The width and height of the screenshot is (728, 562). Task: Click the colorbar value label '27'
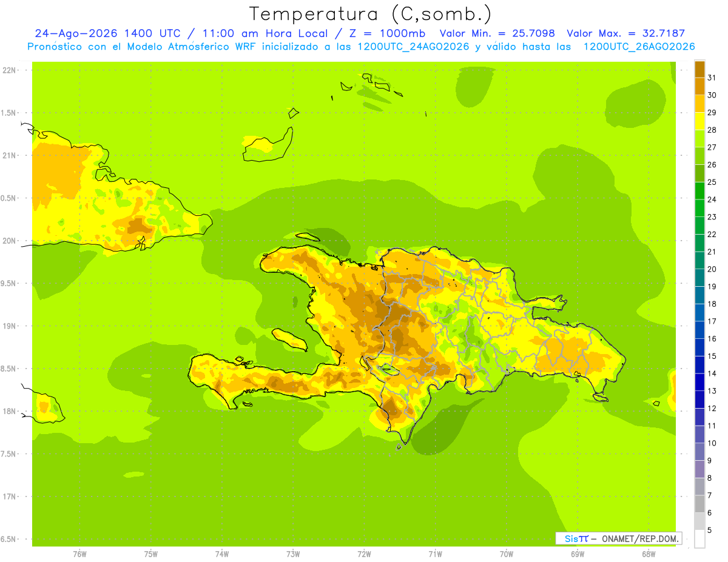(712, 147)
